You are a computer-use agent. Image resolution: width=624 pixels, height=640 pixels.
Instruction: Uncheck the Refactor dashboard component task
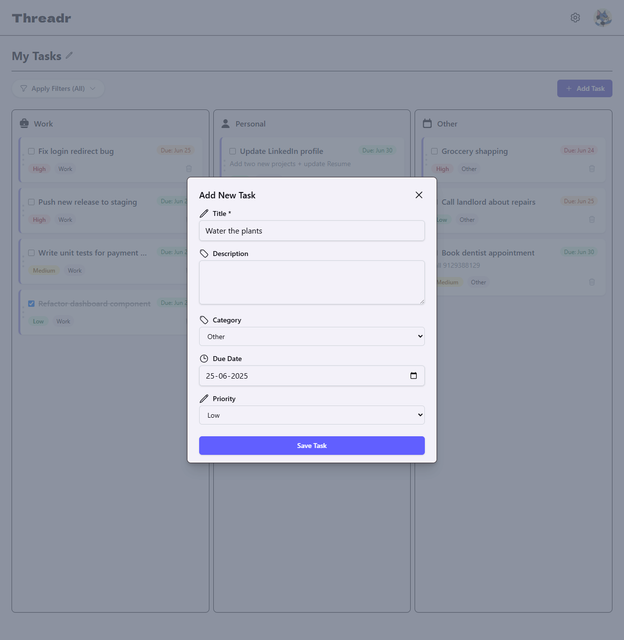tap(31, 303)
